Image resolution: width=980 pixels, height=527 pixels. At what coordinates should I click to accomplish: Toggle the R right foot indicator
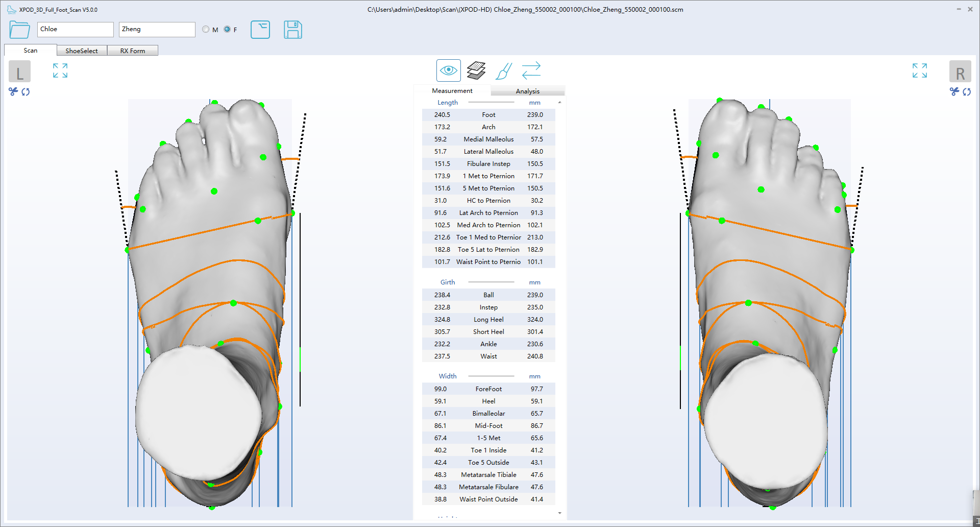[961, 71]
